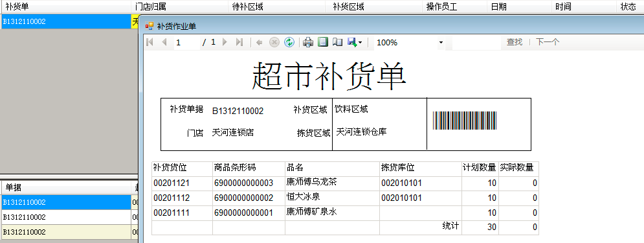Click the 补货单 column header

coord(66,6)
